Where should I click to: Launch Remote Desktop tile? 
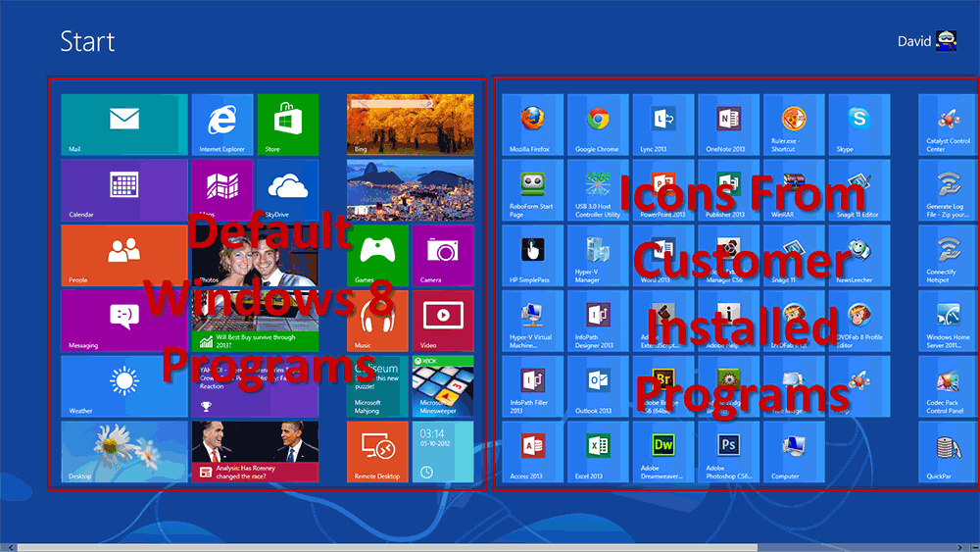tap(377, 451)
